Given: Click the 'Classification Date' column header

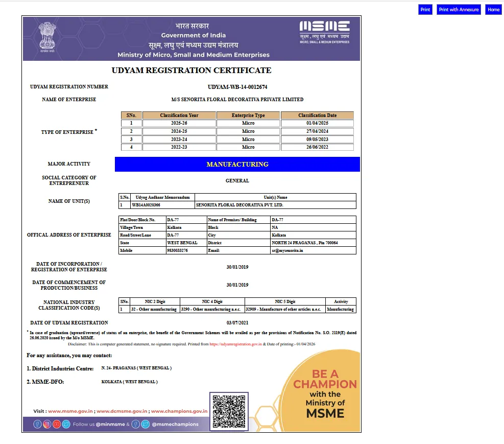Looking at the screenshot, I should coord(317,115).
